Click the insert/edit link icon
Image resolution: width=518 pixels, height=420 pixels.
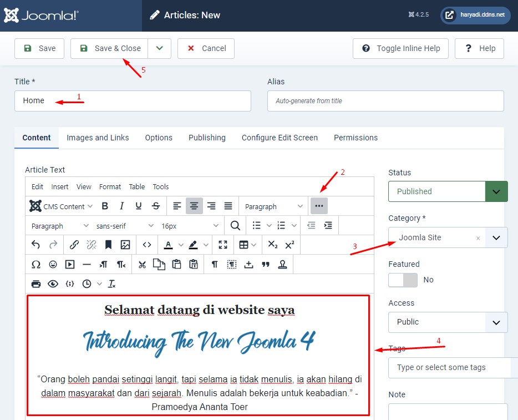[74, 245]
